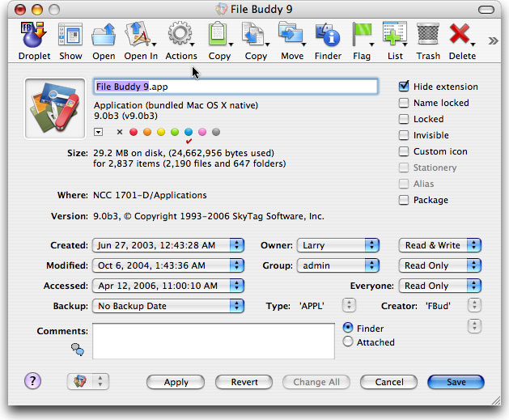
Task: Select the Attached comments radio button
Action: [x=348, y=342]
